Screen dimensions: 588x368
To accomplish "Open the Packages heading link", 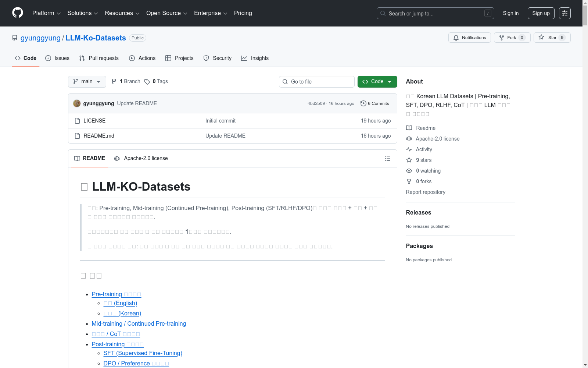I will point(419,246).
